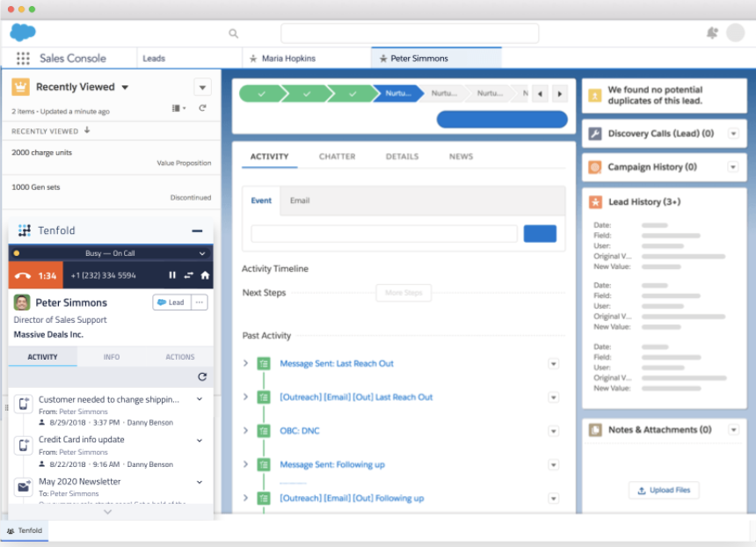756x547 pixels.
Task: Click the Recently Viewed crown icon
Action: coord(21,87)
